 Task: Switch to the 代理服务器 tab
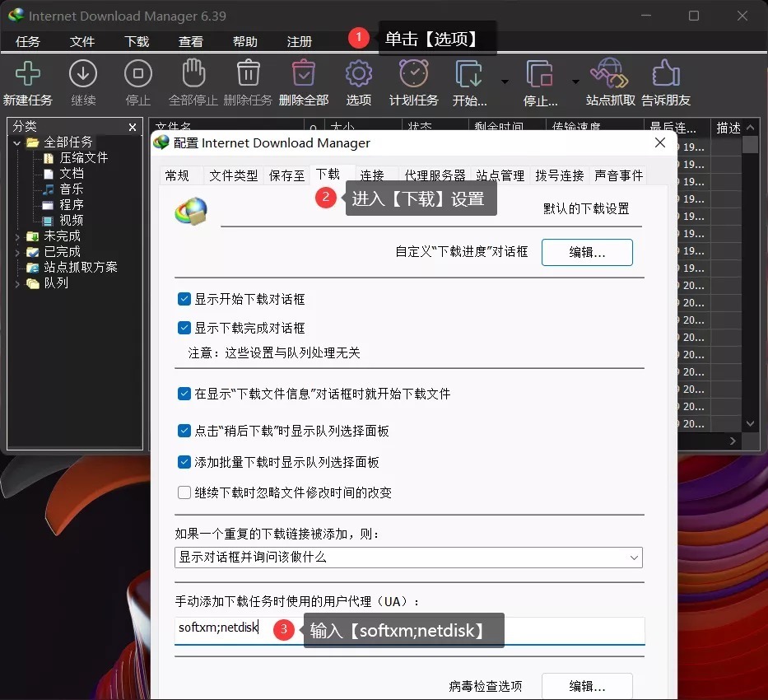pyautogui.click(x=435, y=175)
